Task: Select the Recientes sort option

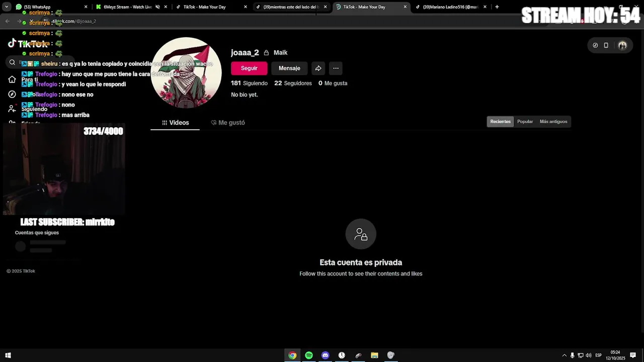Action: coord(501,122)
